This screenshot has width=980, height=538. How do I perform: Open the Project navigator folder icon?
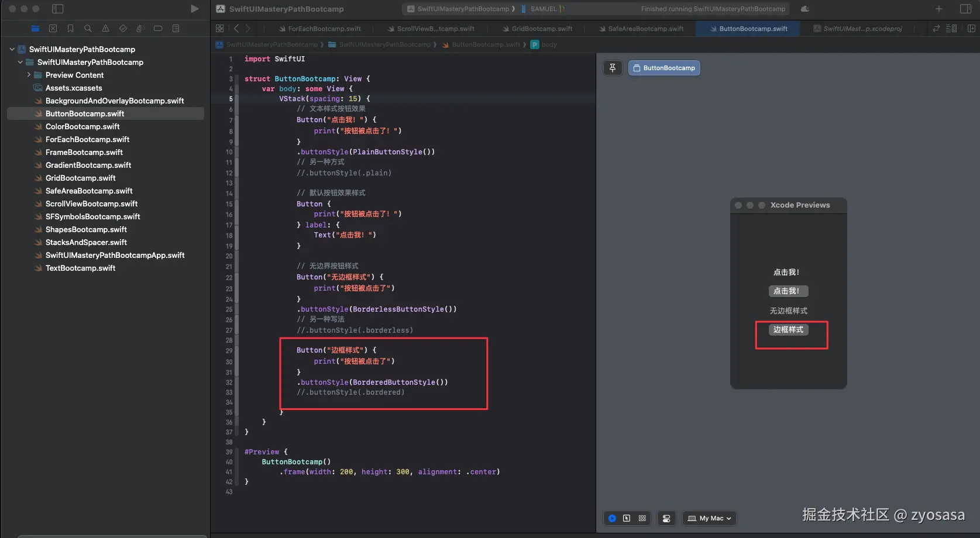[35, 28]
